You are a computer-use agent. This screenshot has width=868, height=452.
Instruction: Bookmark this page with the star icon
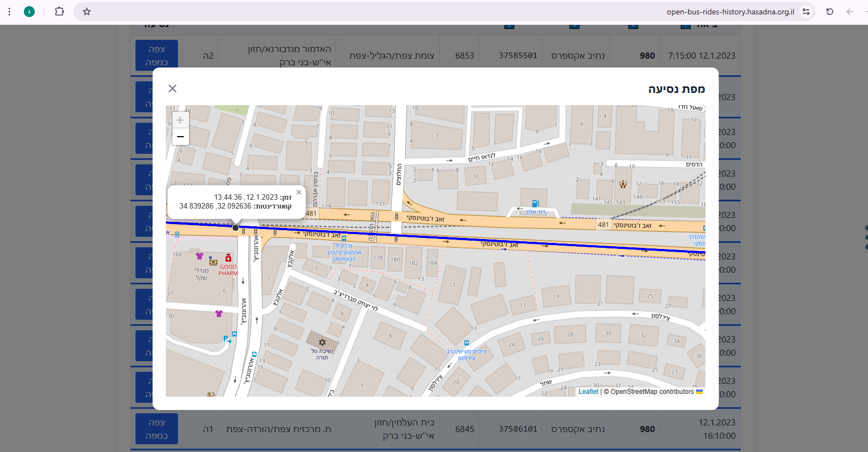87,12
